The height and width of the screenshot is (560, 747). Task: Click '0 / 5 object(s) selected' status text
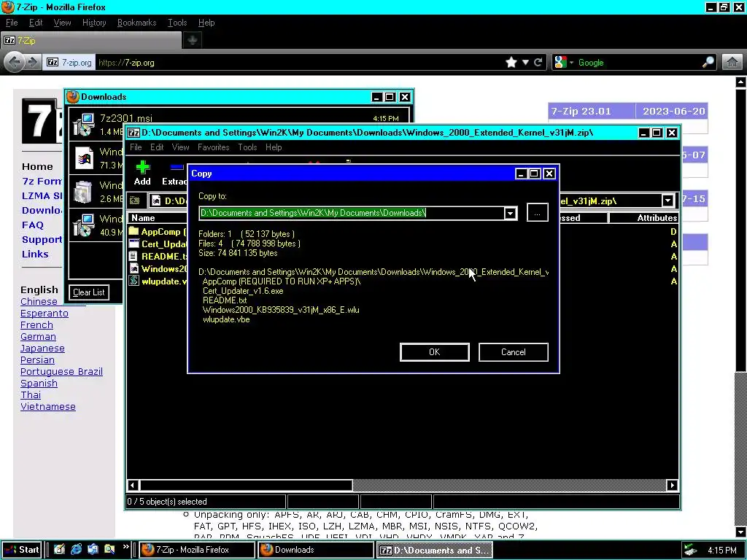[x=167, y=502]
